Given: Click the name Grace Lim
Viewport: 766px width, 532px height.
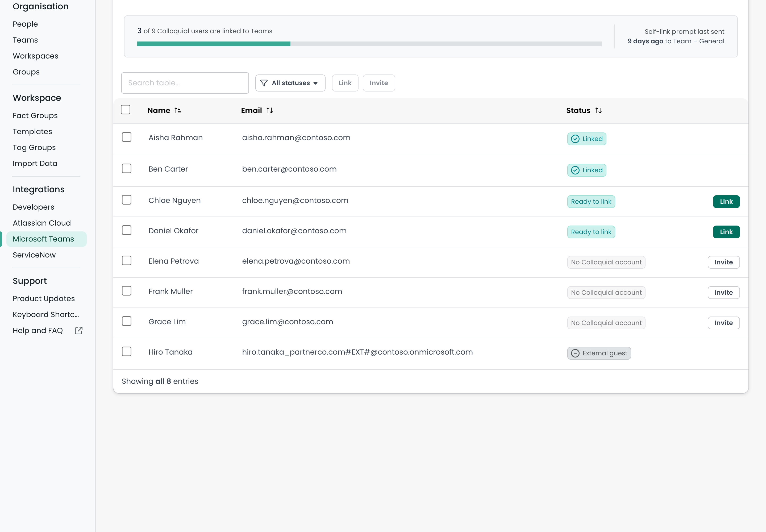Looking at the screenshot, I should (x=167, y=322).
